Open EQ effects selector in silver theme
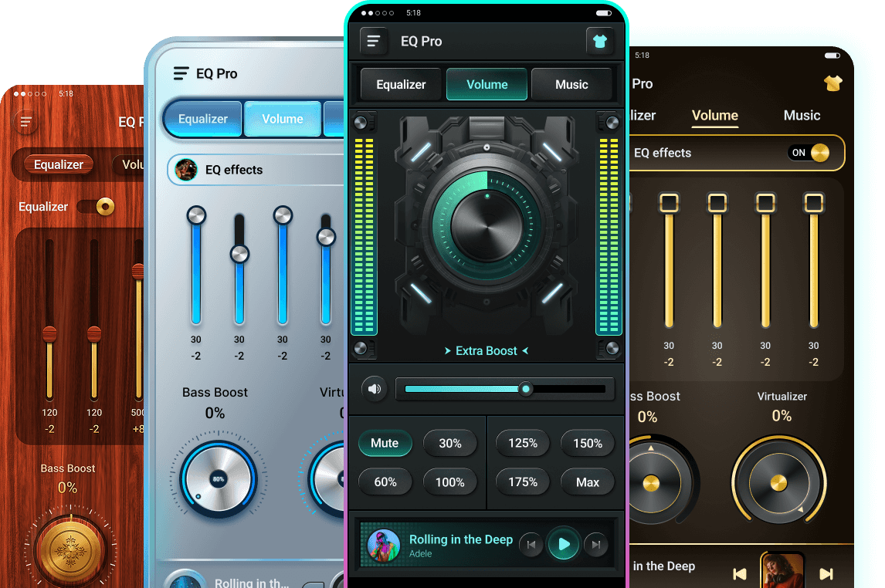The height and width of the screenshot is (588, 885). (255, 170)
